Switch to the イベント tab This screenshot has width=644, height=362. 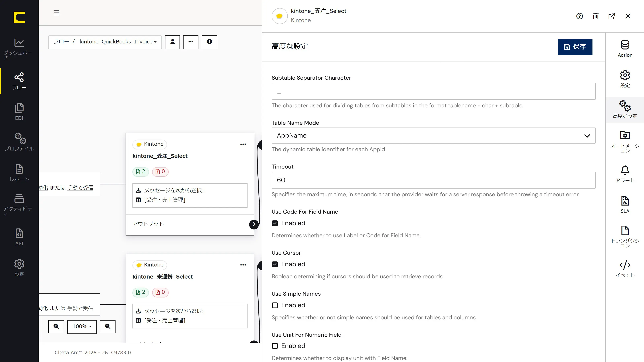[625, 269]
